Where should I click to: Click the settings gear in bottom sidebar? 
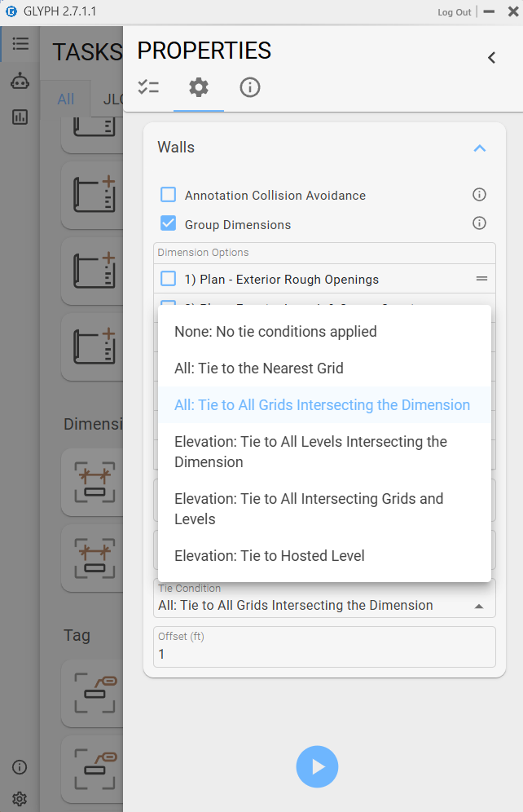tap(20, 798)
